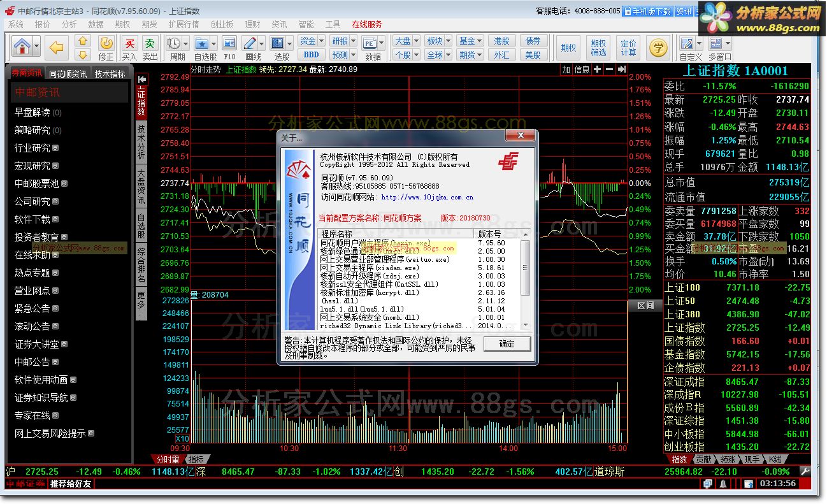Open the 10jqka.com.cn website link
This screenshot has height=504, width=827.
click(427, 198)
